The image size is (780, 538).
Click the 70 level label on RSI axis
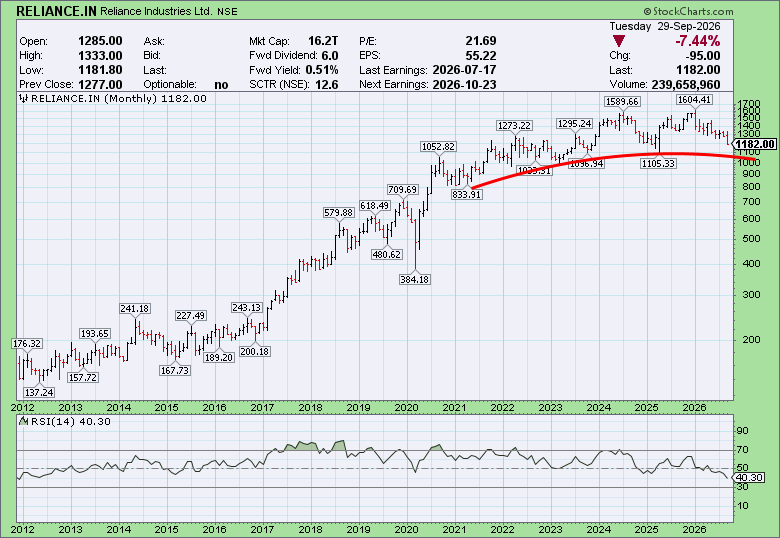[x=742, y=449]
